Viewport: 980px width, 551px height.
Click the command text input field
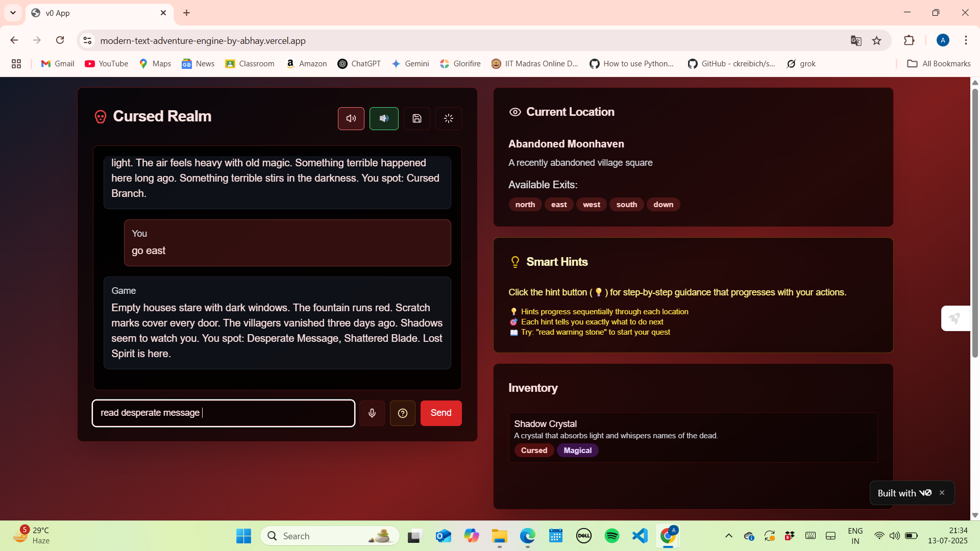(224, 413)
